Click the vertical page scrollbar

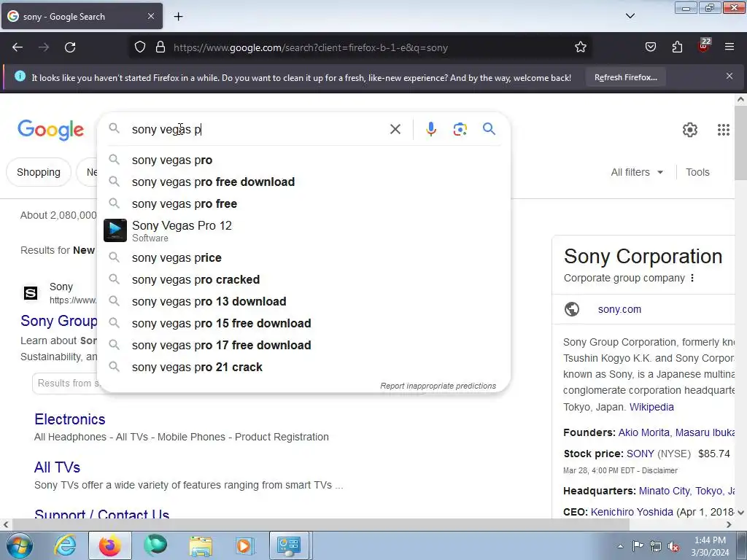click(x=741, y=143)
